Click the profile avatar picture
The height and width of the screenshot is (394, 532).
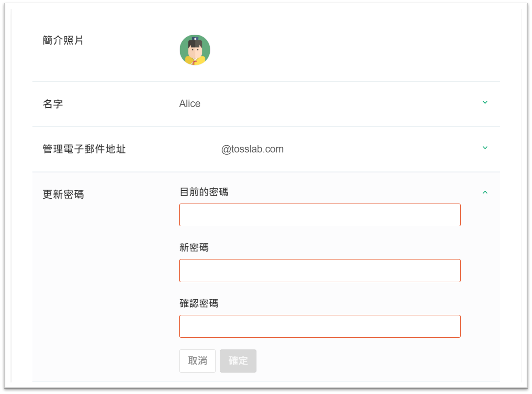pos(195,50)
